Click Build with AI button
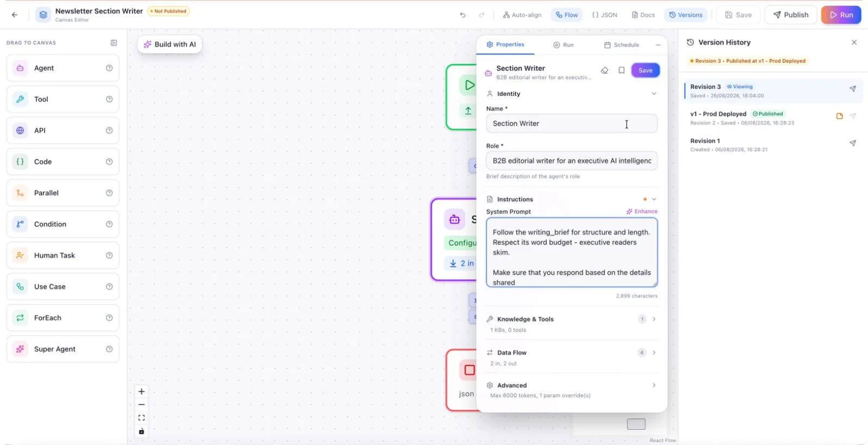The image size is (868, 445). click(170, 44)
